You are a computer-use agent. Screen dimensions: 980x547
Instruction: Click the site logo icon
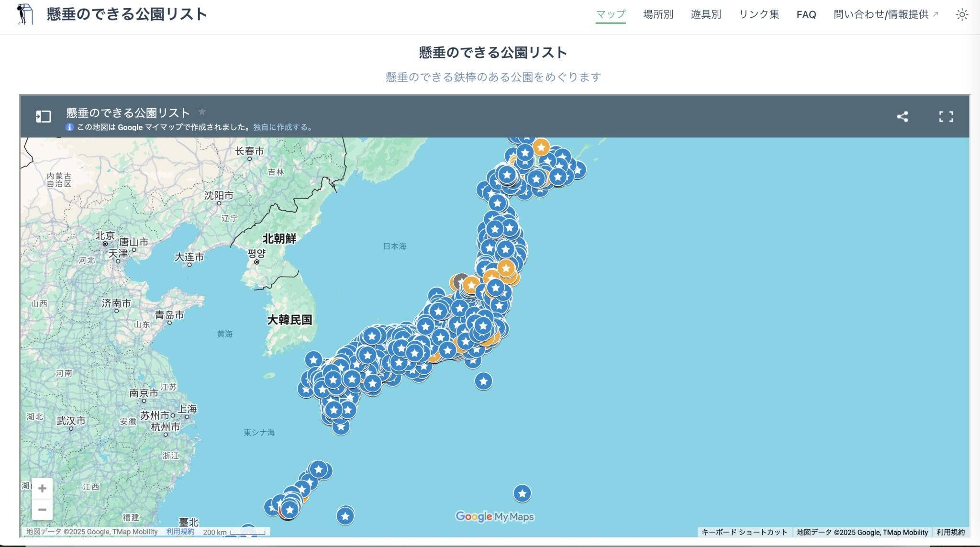tap(25, 14)
